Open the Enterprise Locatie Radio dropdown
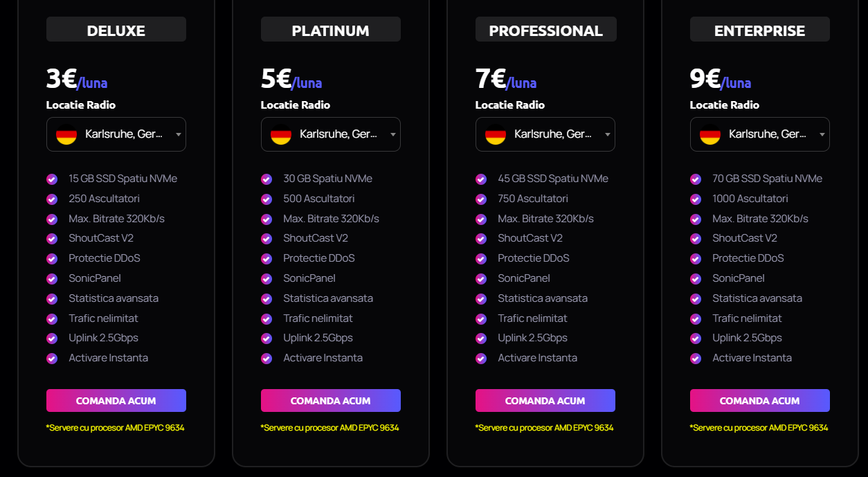Viewport: 868px width, 477px height. (x=760, y=134)
